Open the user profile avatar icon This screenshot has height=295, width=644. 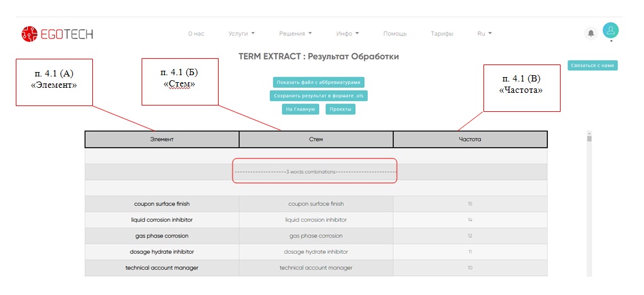(611, 30)
